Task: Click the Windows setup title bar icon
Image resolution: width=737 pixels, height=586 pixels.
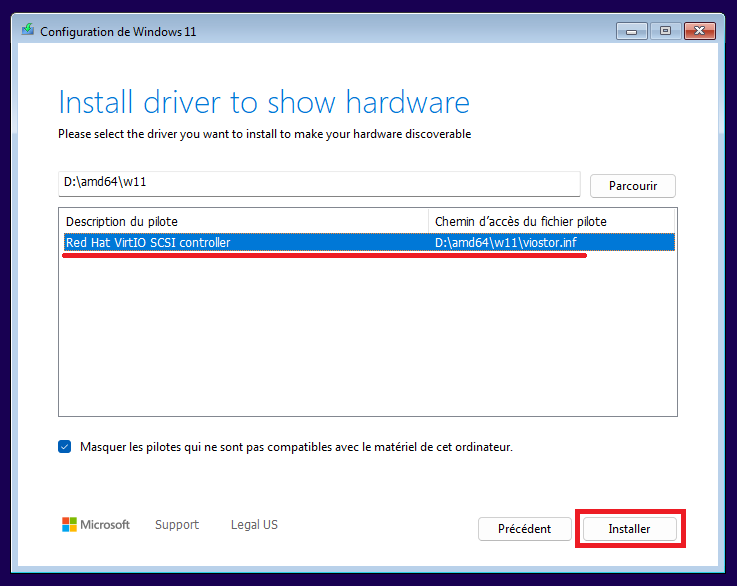Action: [28, 30]
